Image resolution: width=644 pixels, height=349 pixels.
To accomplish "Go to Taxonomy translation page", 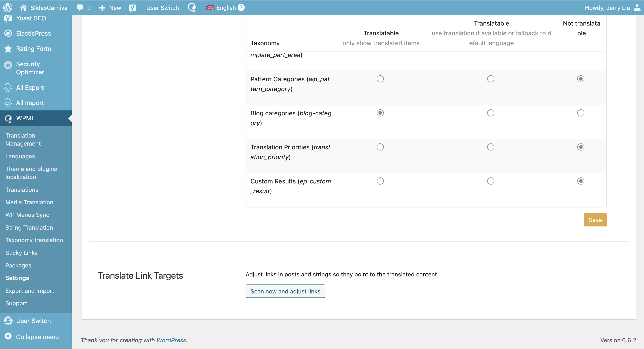I will click(x=34, y=240).
